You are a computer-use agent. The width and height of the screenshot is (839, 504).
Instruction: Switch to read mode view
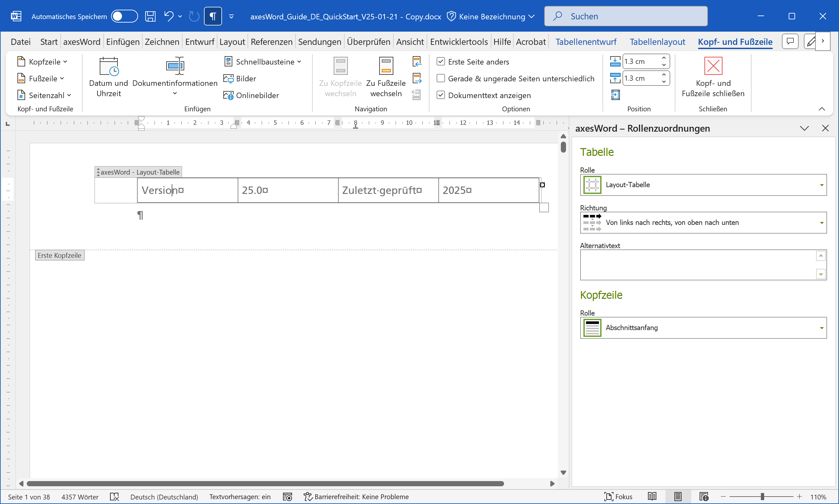pyautogui.click(x=652, y=497)
